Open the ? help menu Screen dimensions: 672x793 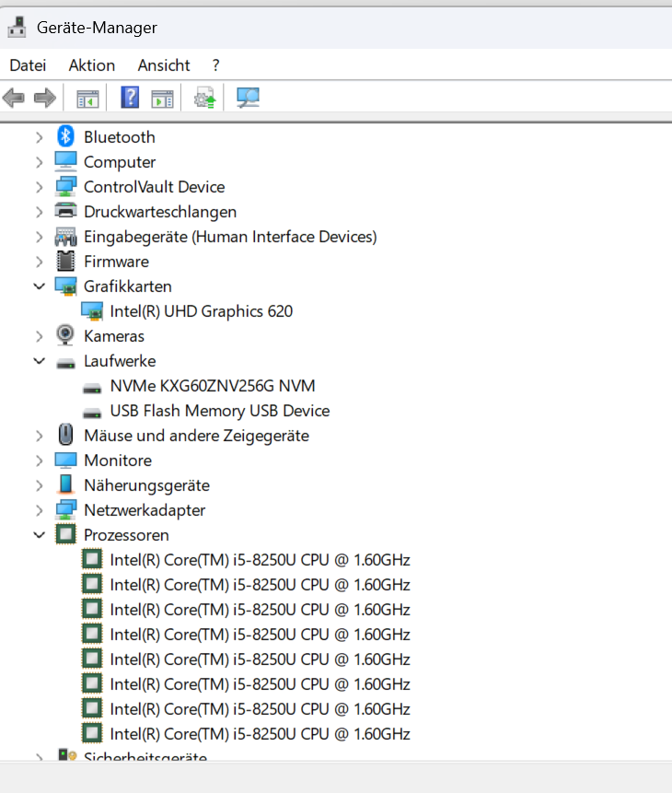pyautogui.click(x=216, y=65)
